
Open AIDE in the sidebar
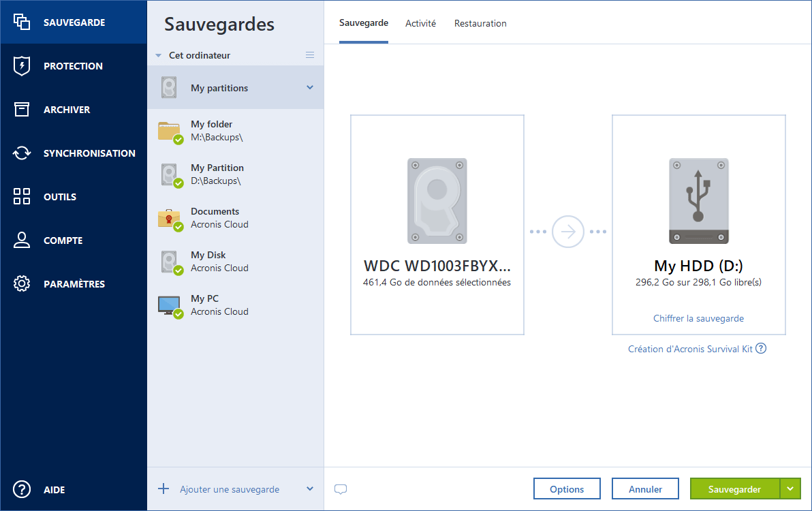pos(74,489)
